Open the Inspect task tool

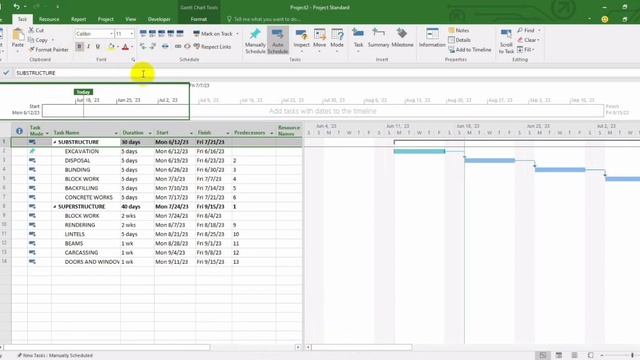[302, 39]
